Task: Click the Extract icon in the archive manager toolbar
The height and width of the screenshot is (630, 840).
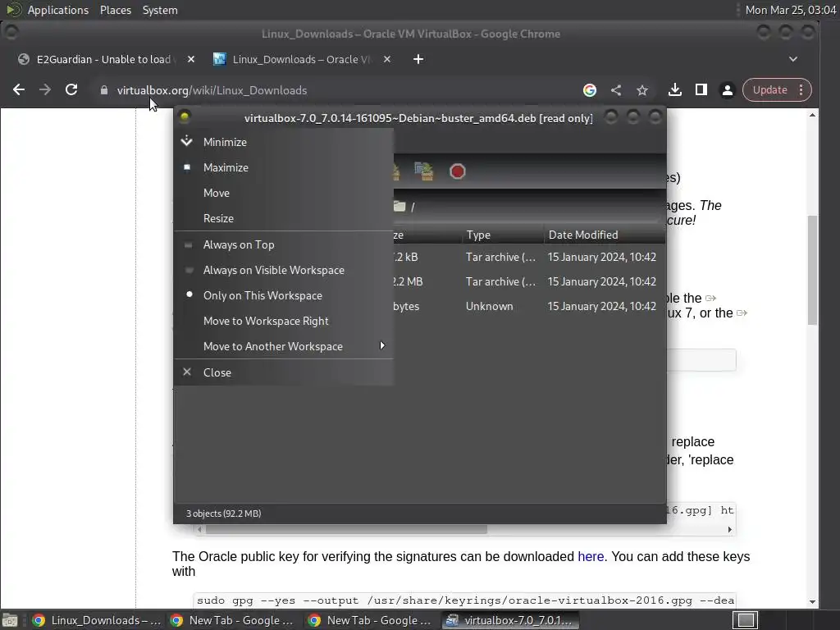Action: click(x=424, y=171)
